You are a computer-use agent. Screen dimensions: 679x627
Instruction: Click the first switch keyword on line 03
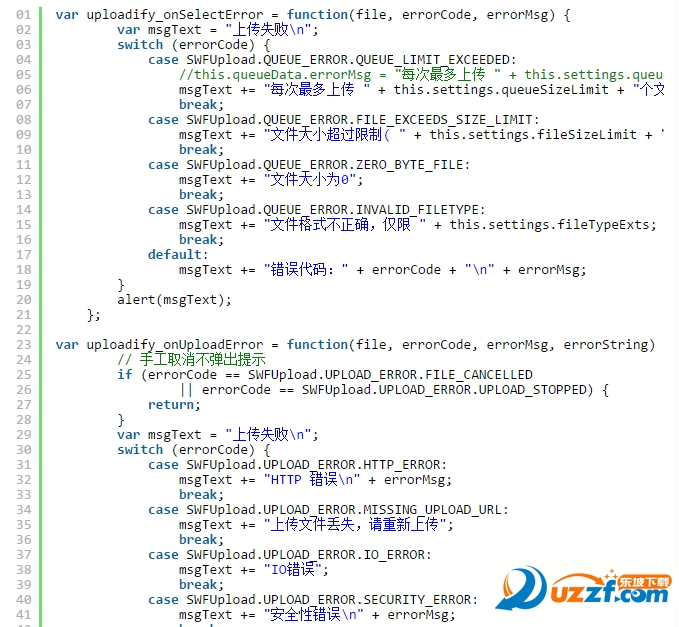[140, 45]
